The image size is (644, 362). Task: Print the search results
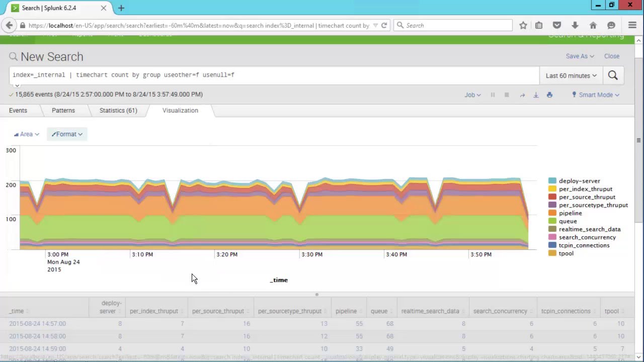pyautogui.click(x=549, y=95)
